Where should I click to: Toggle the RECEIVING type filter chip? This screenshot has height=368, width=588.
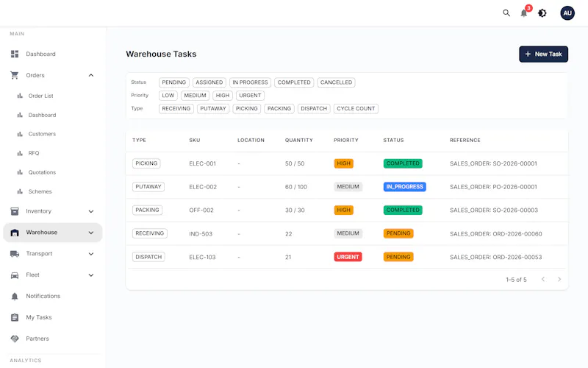176,108
